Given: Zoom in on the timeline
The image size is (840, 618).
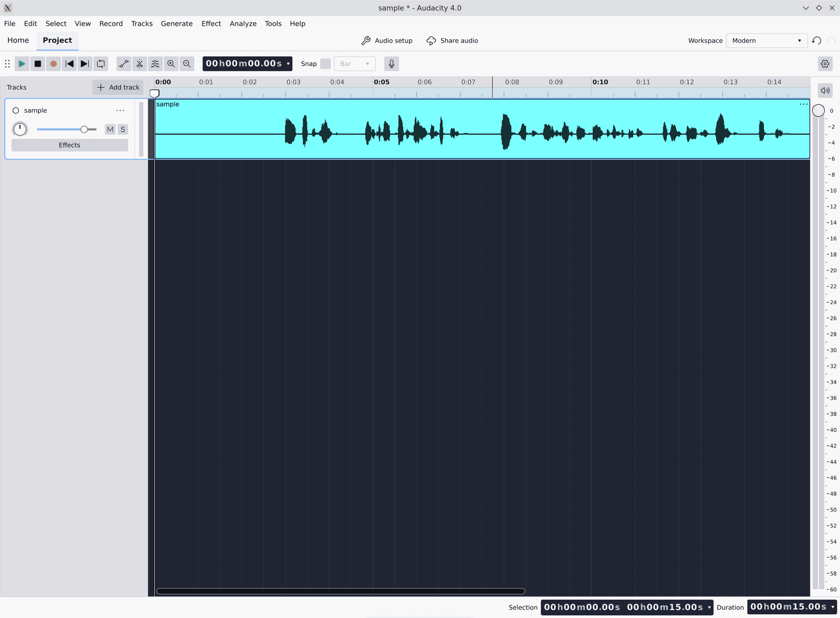Looking at the screenshot, I should (x=171, y=64).
